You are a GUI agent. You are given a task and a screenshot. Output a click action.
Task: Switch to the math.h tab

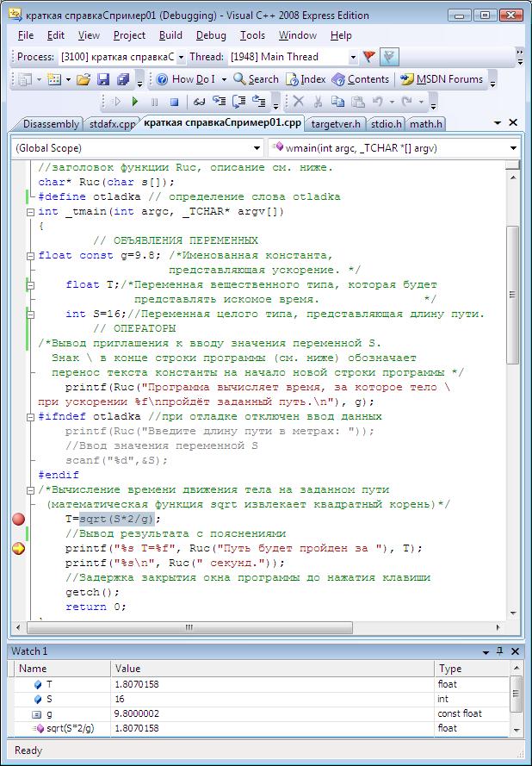click(x=425, y=124)
